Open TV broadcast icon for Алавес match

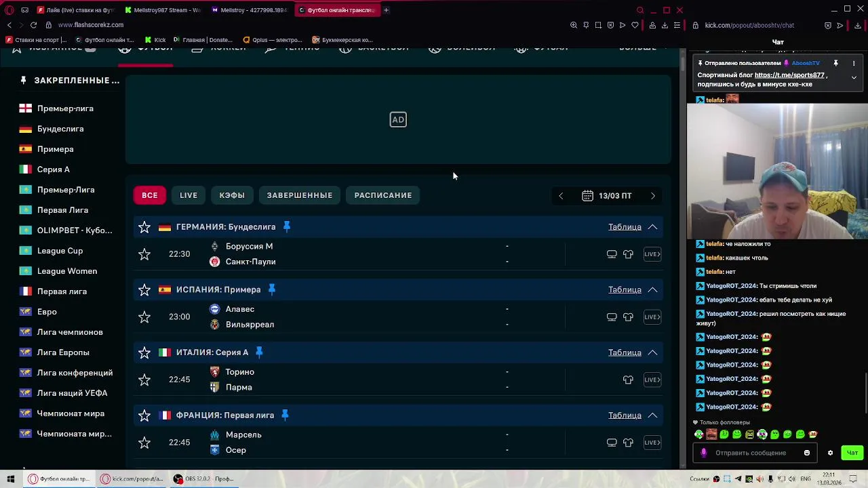[612, 317]
